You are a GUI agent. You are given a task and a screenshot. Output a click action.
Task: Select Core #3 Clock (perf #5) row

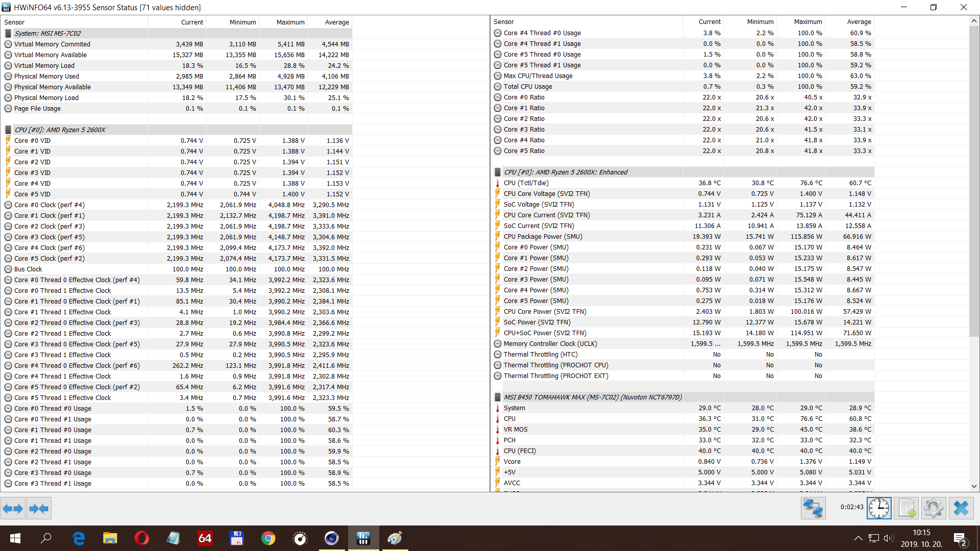click(176, 237)
